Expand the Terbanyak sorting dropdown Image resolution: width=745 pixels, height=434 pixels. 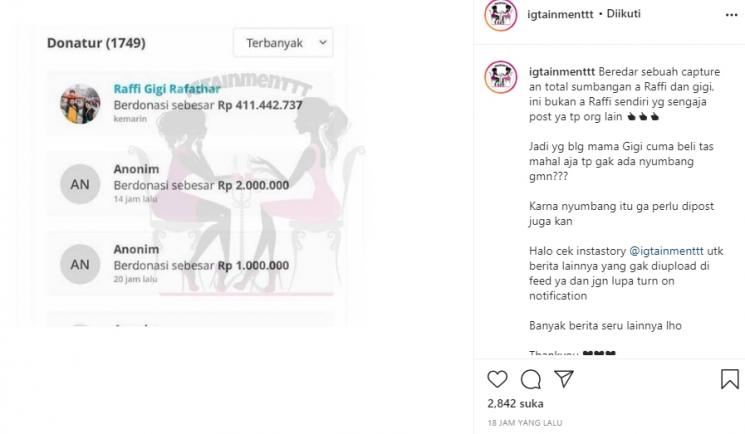[x=283, y=43]
